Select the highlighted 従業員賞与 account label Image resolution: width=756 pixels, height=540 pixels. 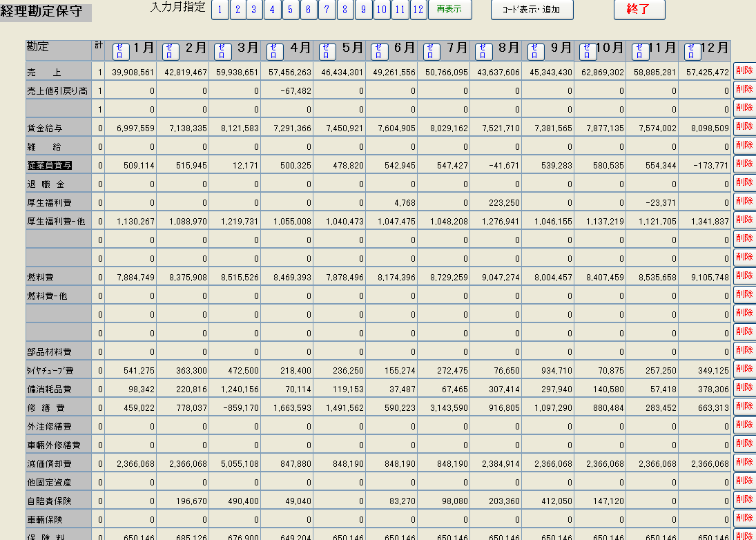click(50, 165)
